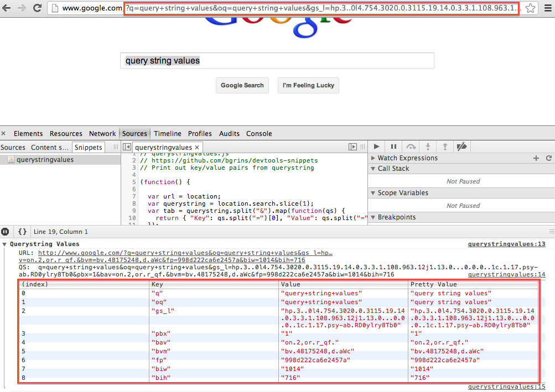Toggle the debugger sidebar panel icon
555x392 pixels.
pyautogui.click(x=352, y=147)
